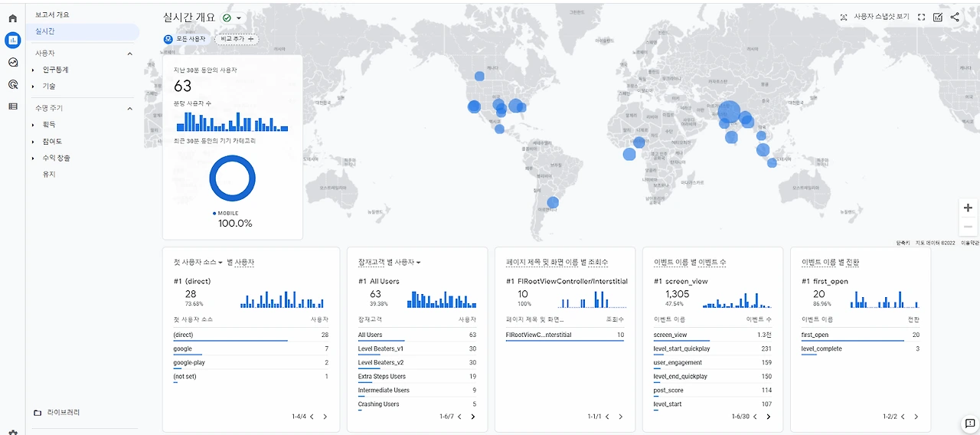The image size is (980, 435).
Task: Select the post_score event row
Action: [x=713, y=390]
